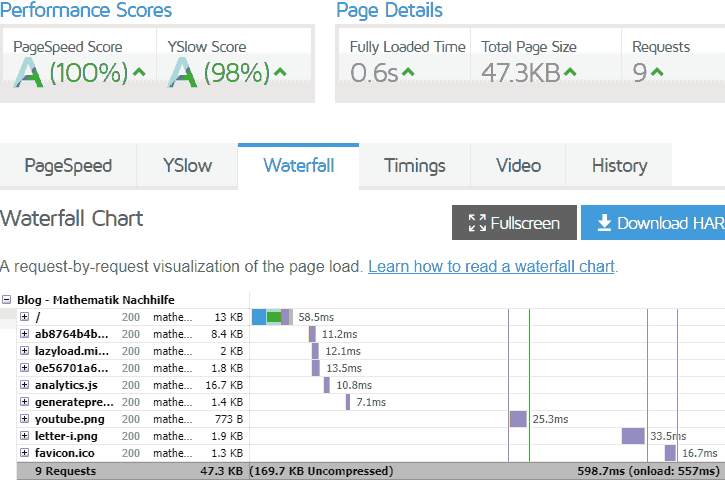Click green arrow beside YSlow score
Screen dimensions: 725x480
point(280,72)
